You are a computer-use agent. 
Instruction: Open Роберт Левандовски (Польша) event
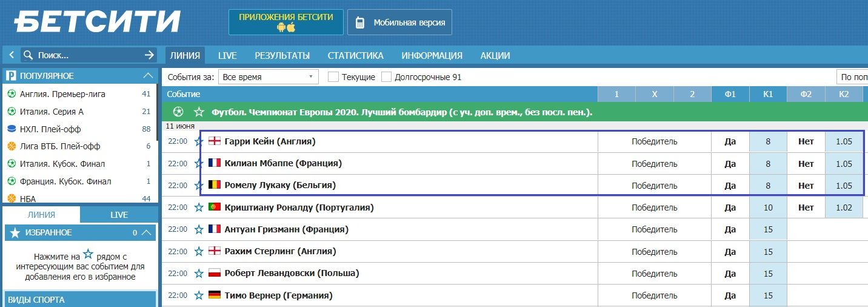point(292,274)
